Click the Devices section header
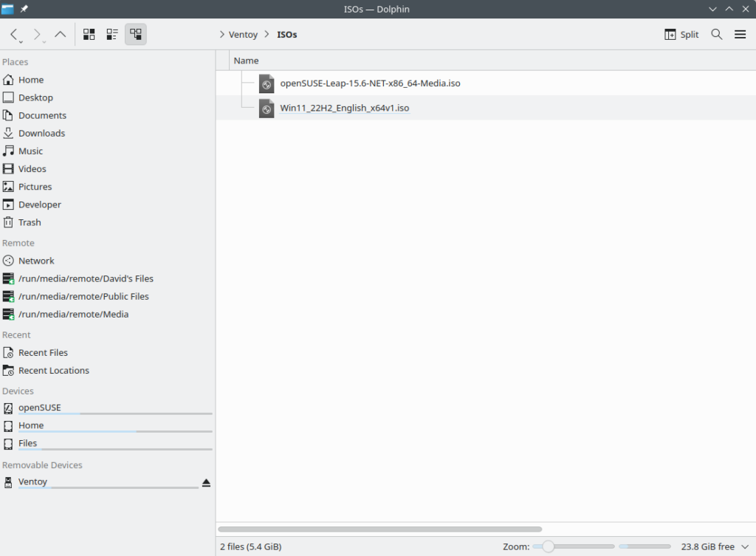The image size is (756, 556). [x=18, y=391]
